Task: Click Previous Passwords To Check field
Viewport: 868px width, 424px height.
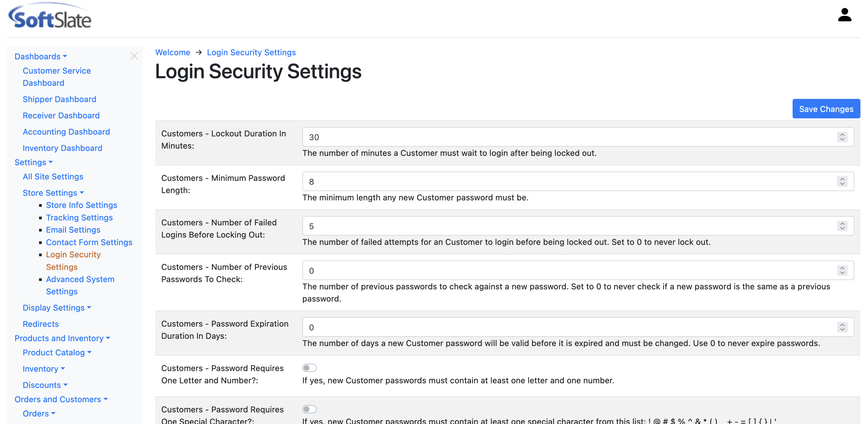Action: [578, 270]
